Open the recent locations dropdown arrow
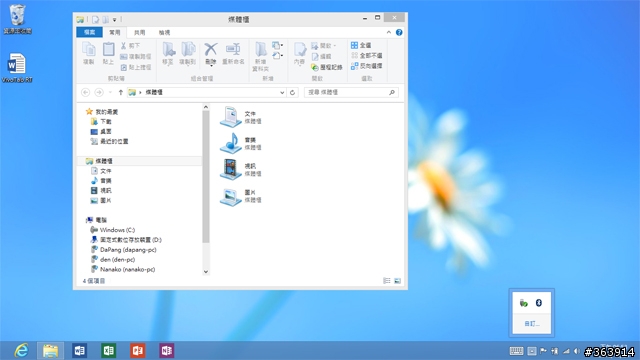 coord(110,93)
